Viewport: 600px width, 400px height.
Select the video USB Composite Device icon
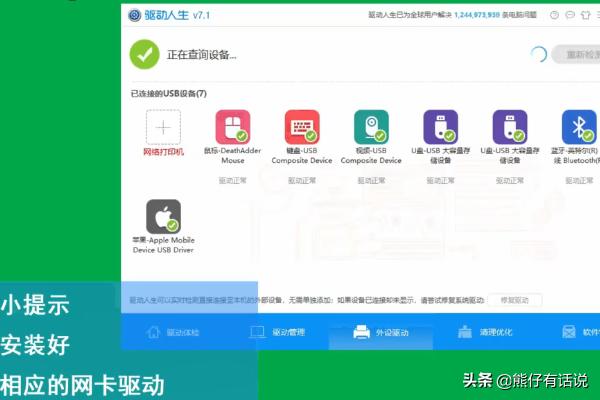tap(371, 127)
